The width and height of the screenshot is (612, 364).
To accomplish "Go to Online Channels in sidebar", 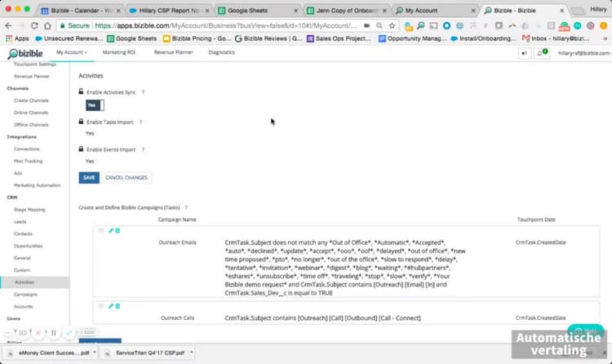I will (31, 113).
